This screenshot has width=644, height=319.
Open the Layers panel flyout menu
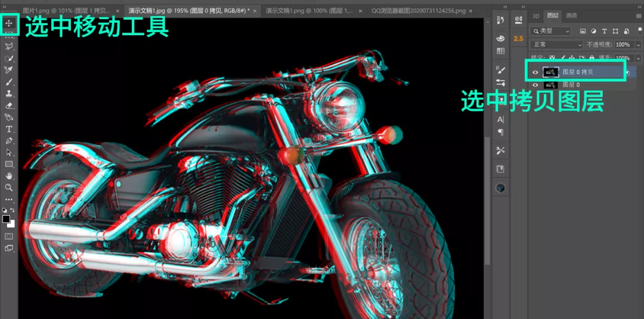click(x=638, y=16)
